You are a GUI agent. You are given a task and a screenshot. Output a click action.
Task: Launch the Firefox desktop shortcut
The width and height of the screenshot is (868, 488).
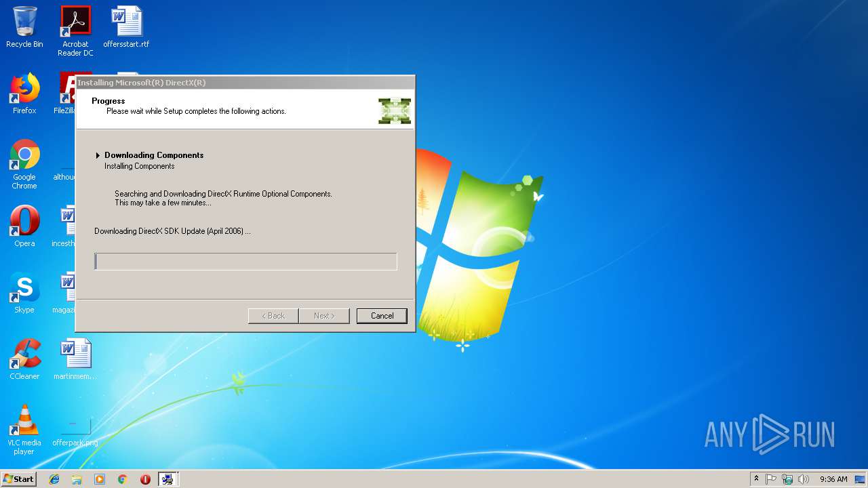[x=24, y=94]
